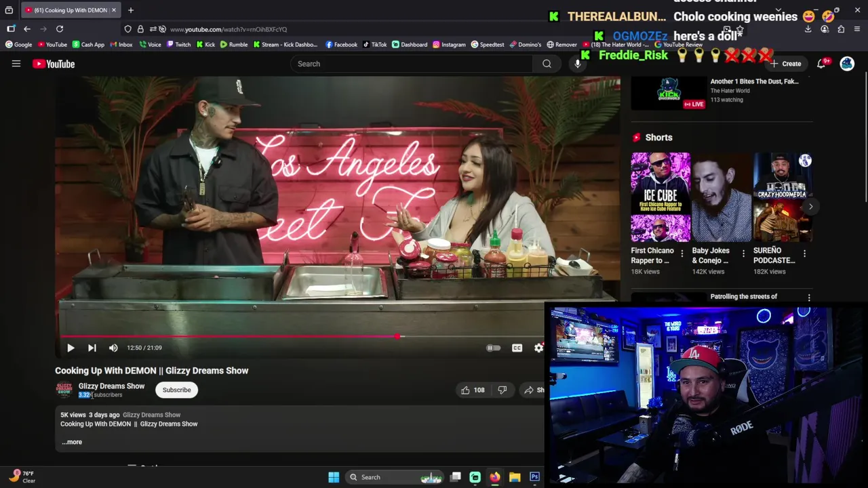Skip to the next video
The height and width of the screenshot is (488, 868).
coord(92,348)
